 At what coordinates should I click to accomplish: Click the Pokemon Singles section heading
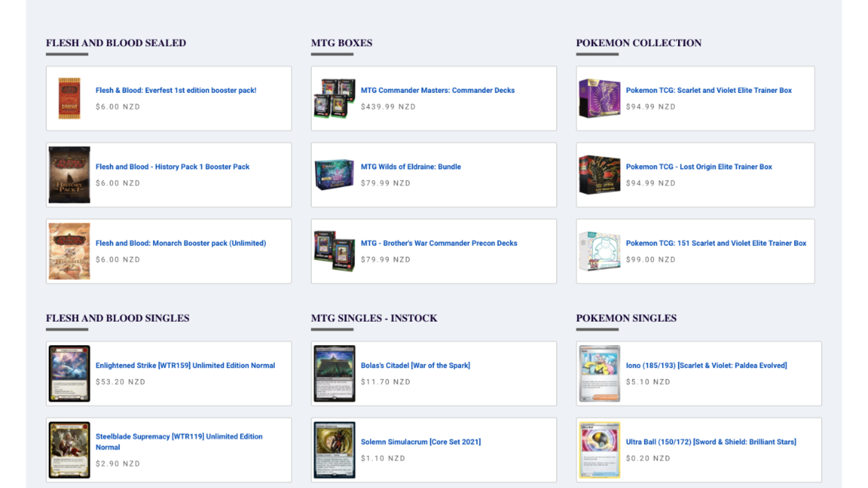[x=626, y=318]
